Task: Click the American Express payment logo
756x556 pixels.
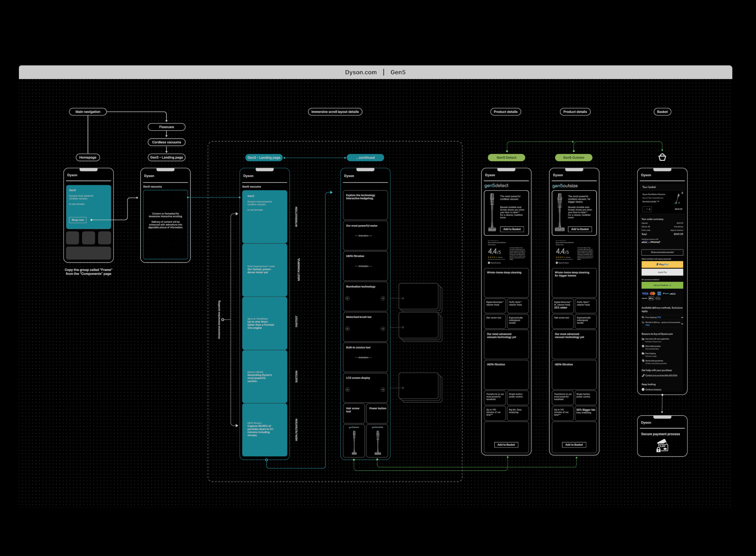Action: [659, 294]
